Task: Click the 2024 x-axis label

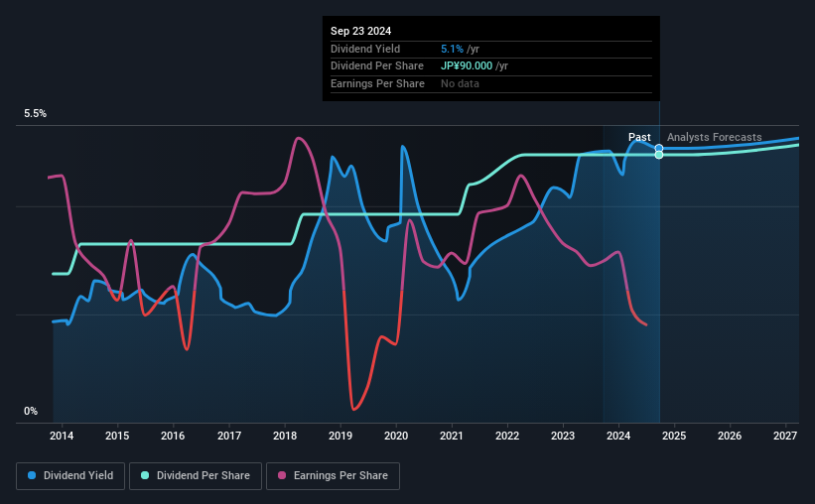Action: coord(618,436)
